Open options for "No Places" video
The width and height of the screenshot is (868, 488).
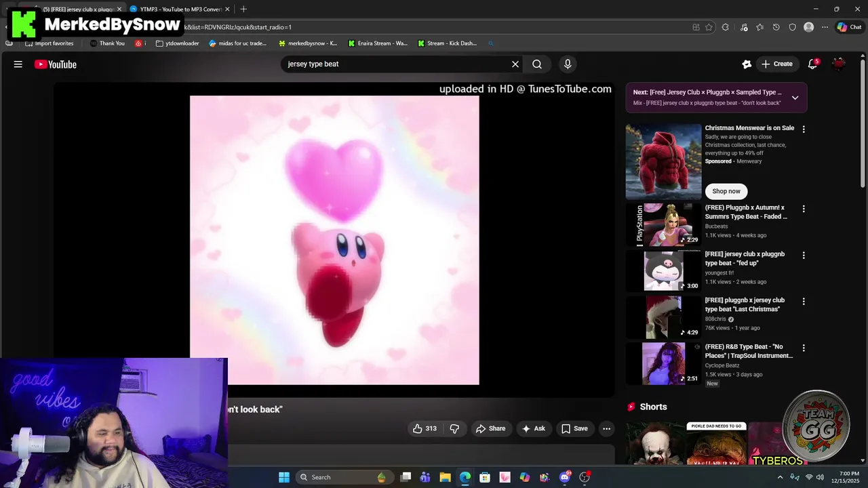pos(804,348)
